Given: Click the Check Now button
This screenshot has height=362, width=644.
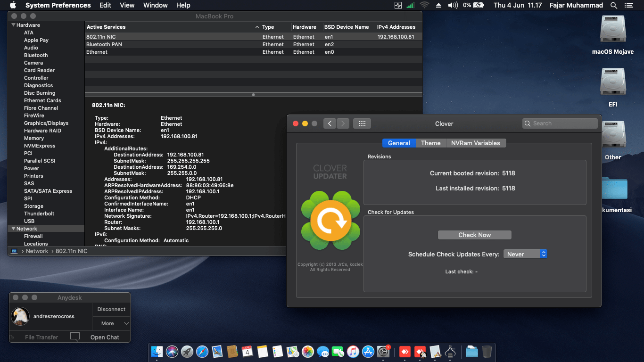Looking at the screenshot, I should click(x=475, y=235).
